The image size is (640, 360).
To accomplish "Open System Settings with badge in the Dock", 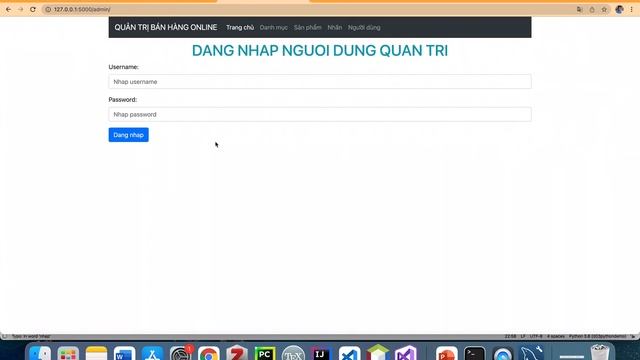I will [x=181, y=353].
